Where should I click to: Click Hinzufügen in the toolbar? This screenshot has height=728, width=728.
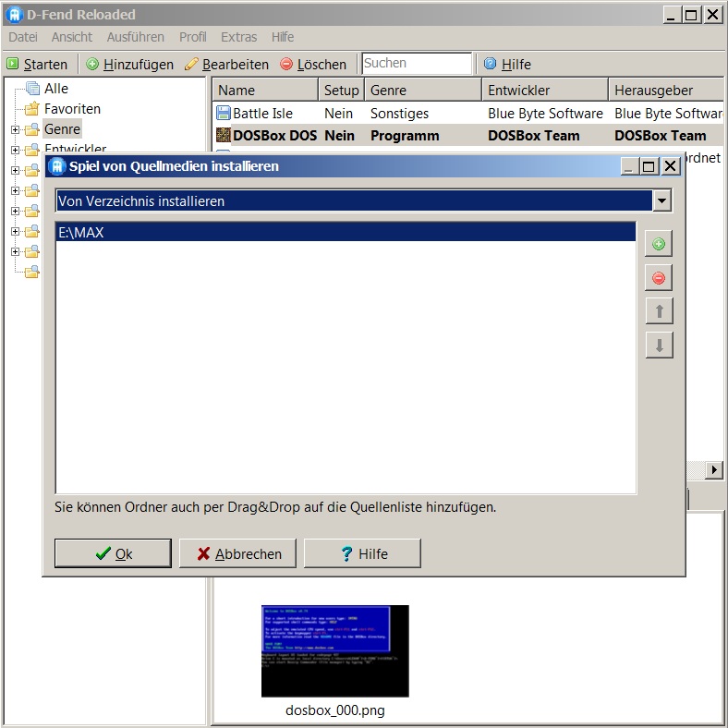[130, 64]
